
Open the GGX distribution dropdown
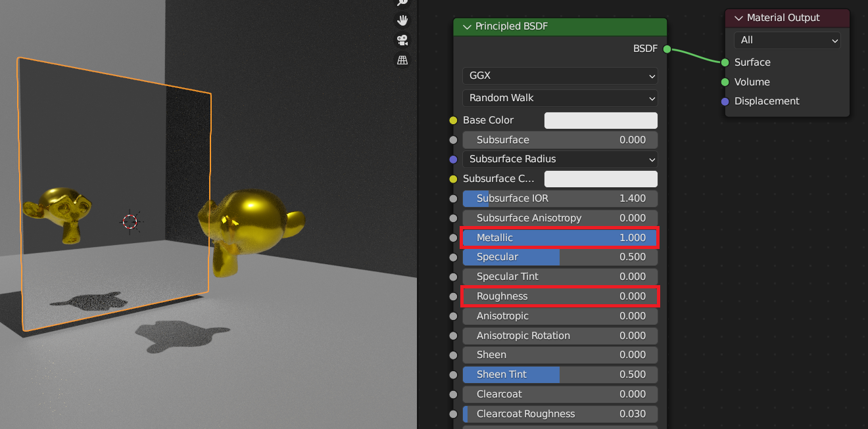tap(560, 76)
